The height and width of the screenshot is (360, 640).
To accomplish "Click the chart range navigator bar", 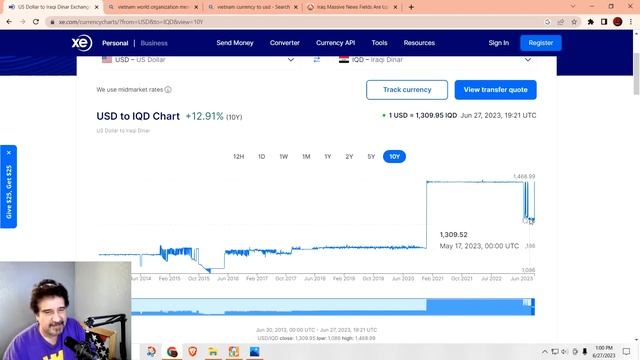I will tap(333, 307).
